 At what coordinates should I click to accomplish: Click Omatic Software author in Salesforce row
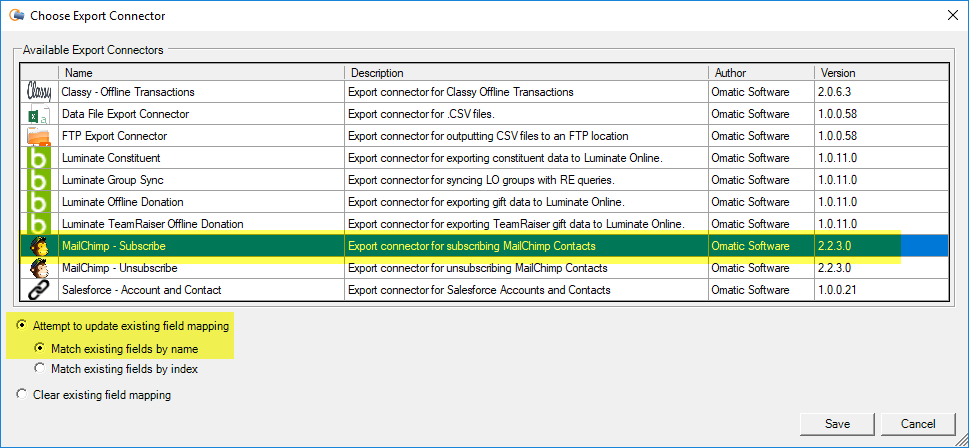(x=750, y=290)
